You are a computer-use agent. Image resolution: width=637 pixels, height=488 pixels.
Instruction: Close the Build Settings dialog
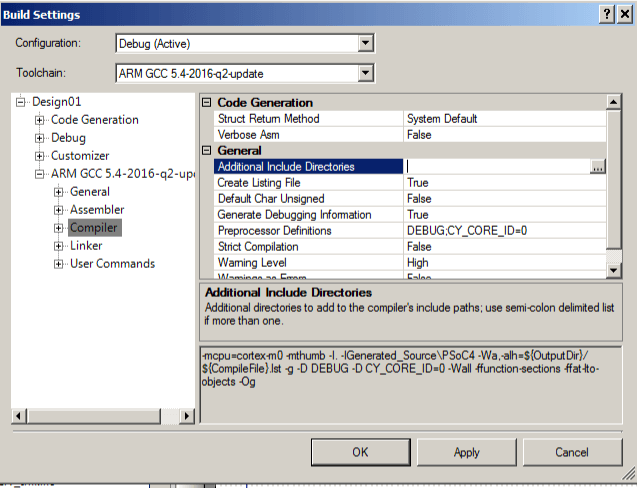(x=625, y=14)
